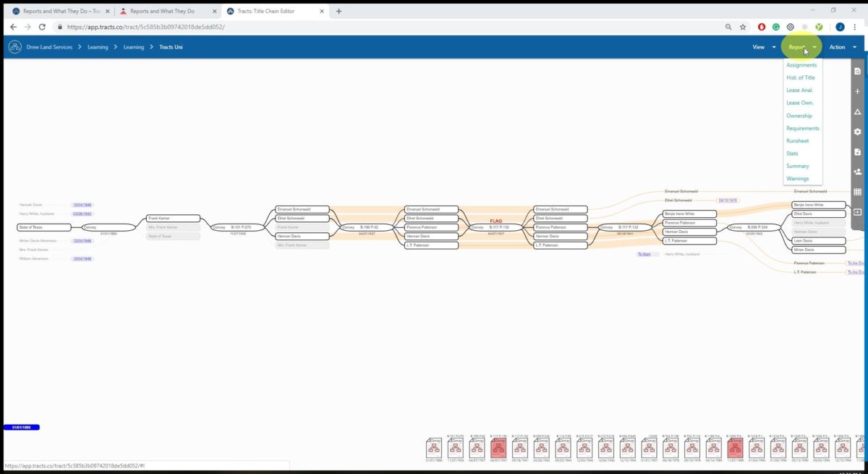Open the Ownership report
Image resolution: width=868 pixels, height=474 pixels.
tap(799, 116)
